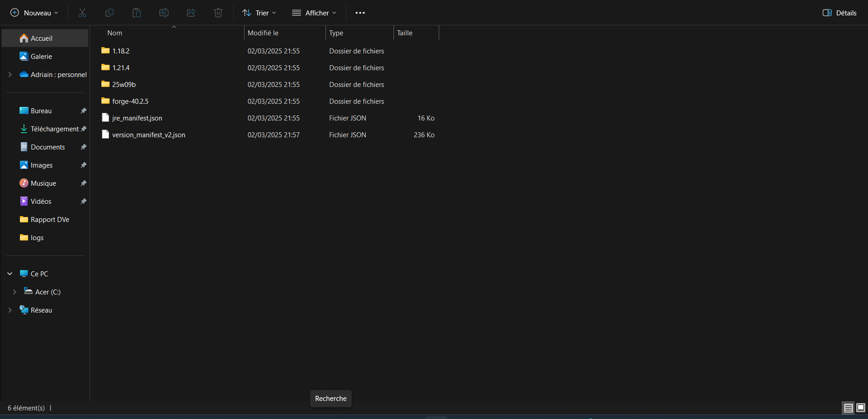Unpin Documents using its pin icon
This screenshot has height=419, width=868.
(x=83, y=147)
